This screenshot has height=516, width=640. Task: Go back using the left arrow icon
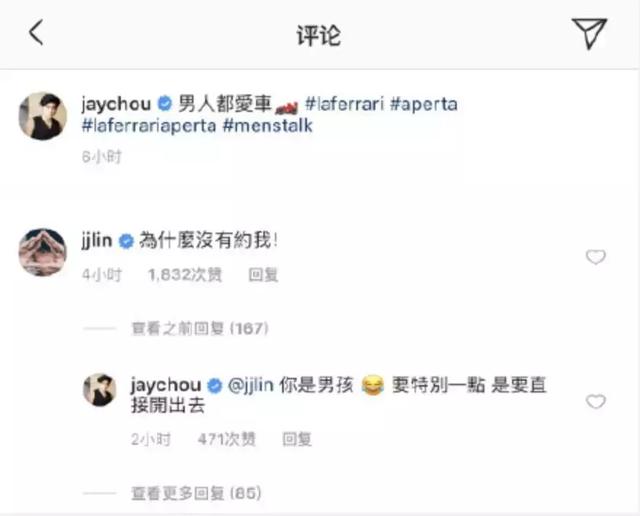point(36,33)
